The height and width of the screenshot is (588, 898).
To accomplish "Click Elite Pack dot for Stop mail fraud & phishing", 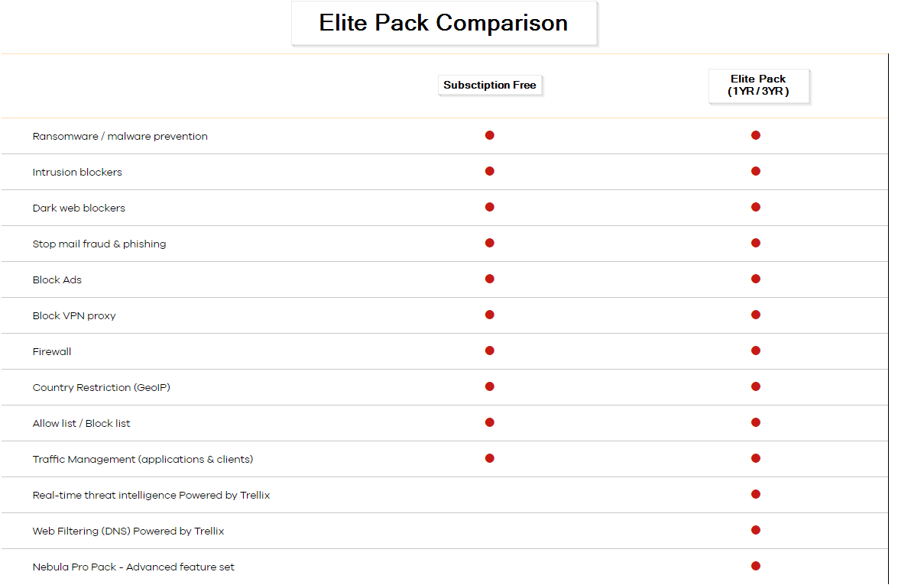I will [x=756, y=243].
